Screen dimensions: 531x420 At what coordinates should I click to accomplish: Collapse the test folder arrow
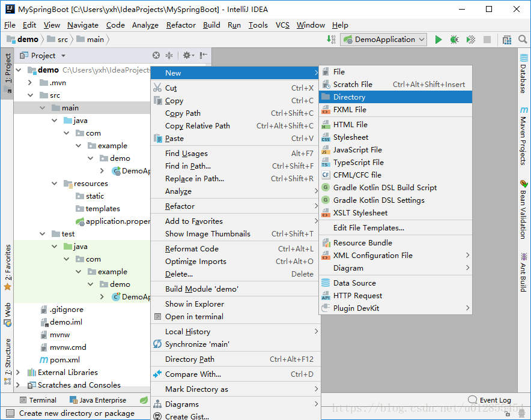tap(42, 233)
